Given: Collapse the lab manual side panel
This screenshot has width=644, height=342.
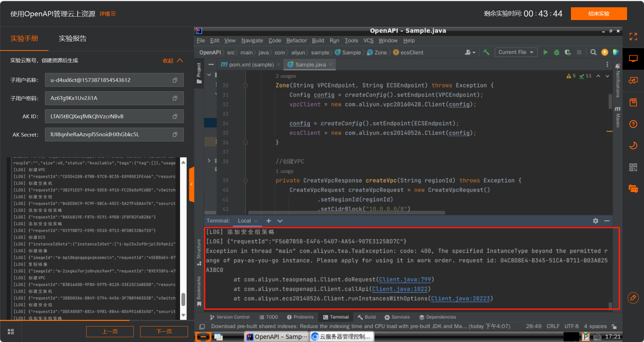Looking at the screenshot, I should (x=191, y=184).
